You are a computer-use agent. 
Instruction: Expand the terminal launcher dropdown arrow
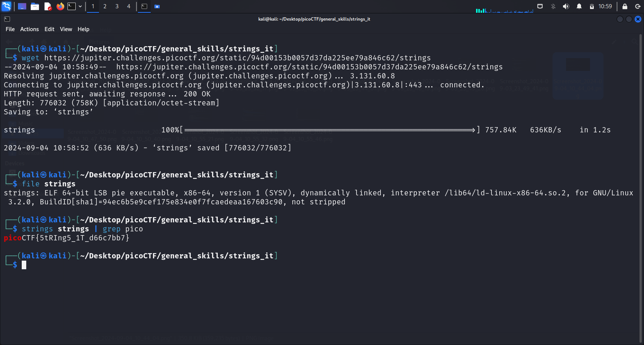[x=80, y=6]
